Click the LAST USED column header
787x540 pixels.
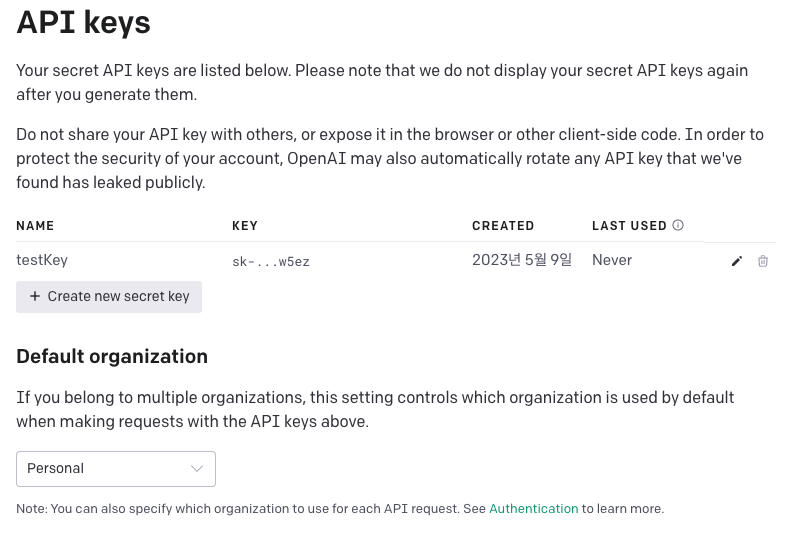629,226
